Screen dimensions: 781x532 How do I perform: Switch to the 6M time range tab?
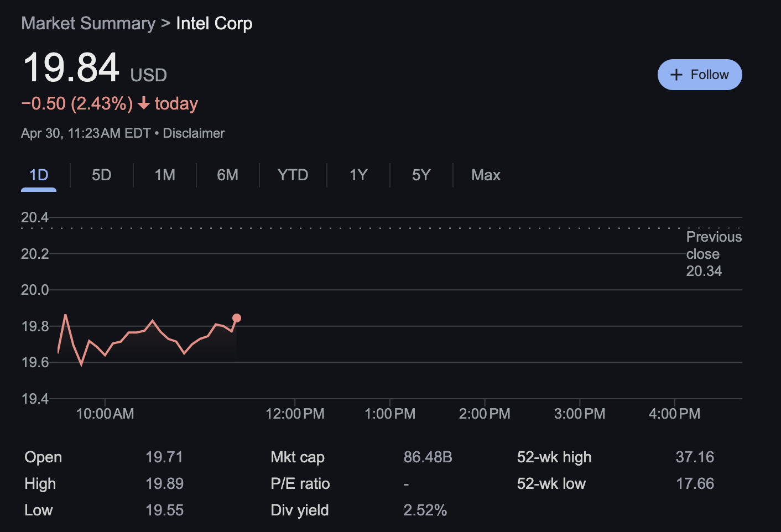[x=228, y=175]
